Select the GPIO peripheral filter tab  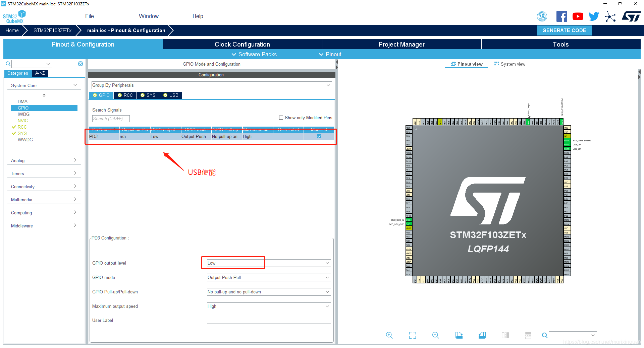101,95
